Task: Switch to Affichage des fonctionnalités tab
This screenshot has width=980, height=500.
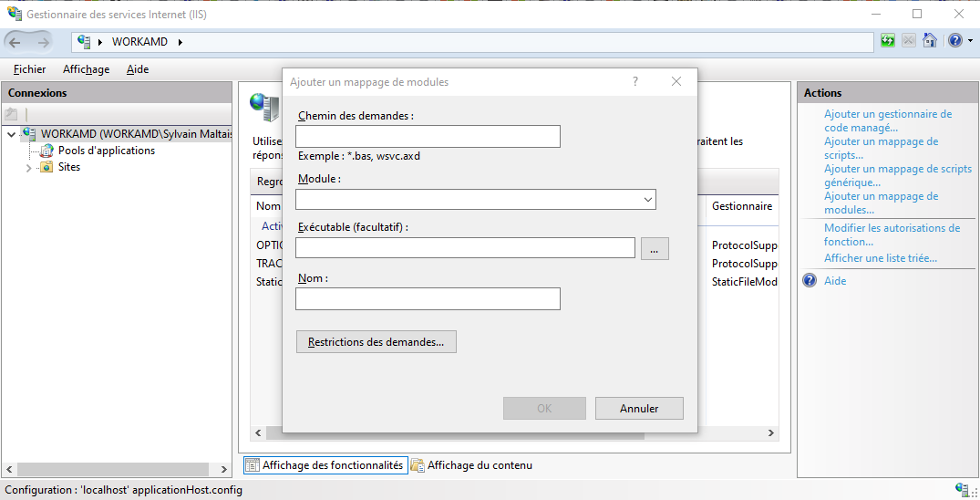Action: [x=325, y=465]
